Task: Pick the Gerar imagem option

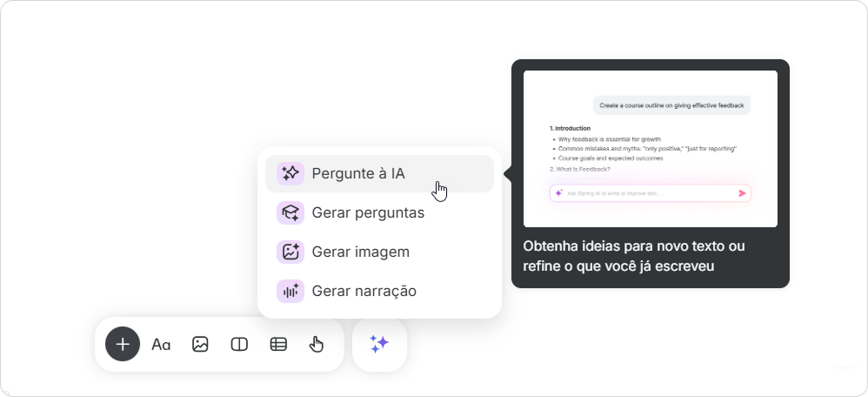Action: [x=379, y=252]
